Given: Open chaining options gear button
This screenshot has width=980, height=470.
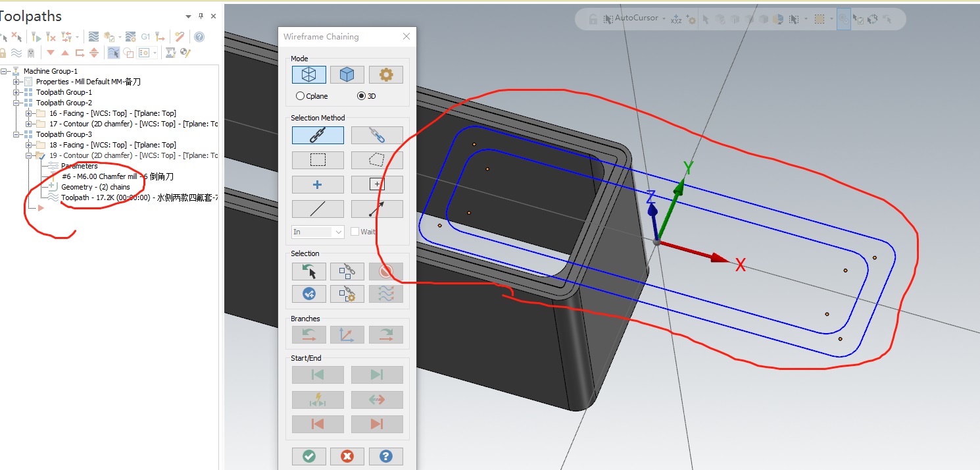Looking at the screenshot, I should (x=386, y=75).
